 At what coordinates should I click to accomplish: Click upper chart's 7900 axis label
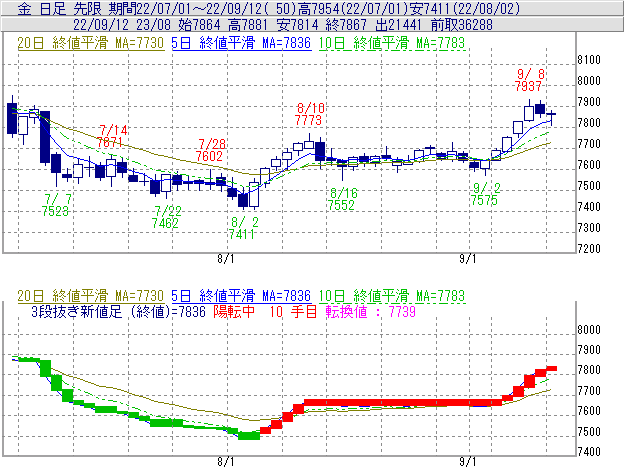tap(589, 102)
